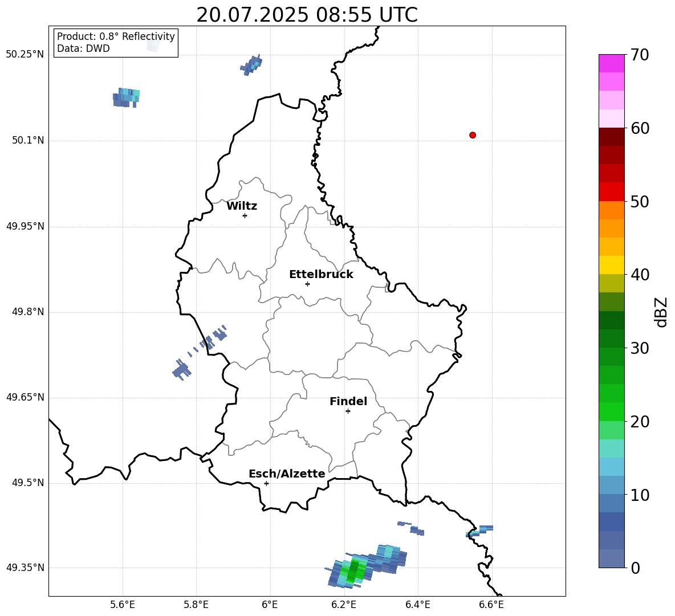Click the dBZ colorbar label
Viewport: 675px width, 616px height.
click(661, 312)
